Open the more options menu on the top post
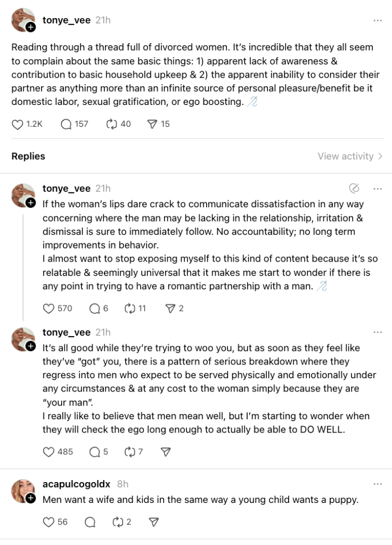The width and height of the screenshot is (392, 545). (378, 20)
